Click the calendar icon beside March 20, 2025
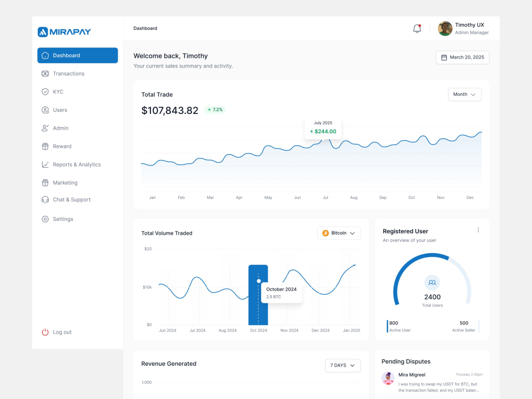The image size is (532, 399). (444, 57)
